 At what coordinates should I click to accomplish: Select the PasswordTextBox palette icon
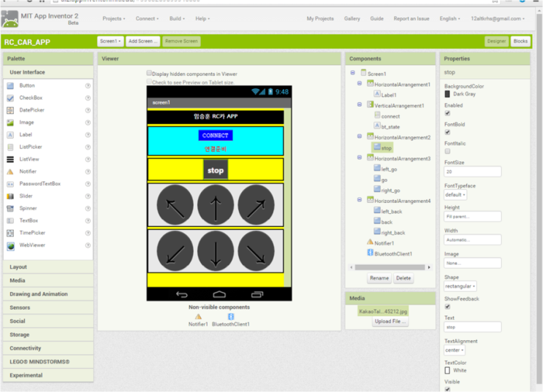pyautogui.click(x=10, y=184)
